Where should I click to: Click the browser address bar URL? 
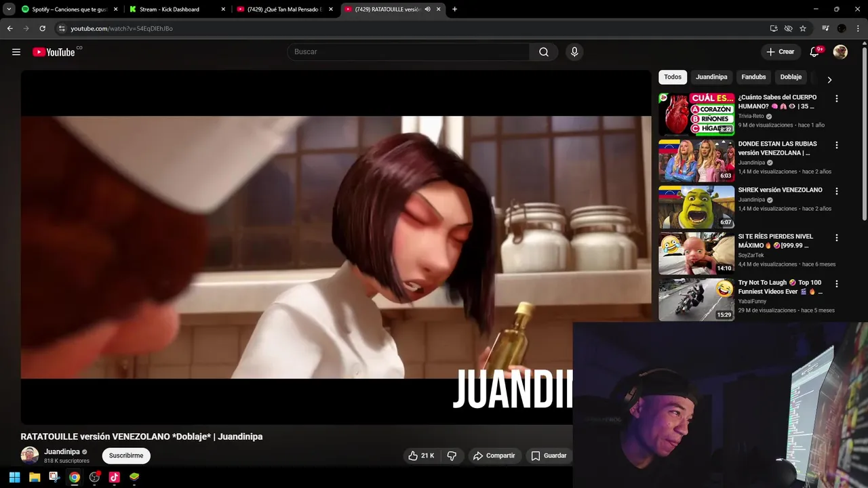[x=121, y=28]
